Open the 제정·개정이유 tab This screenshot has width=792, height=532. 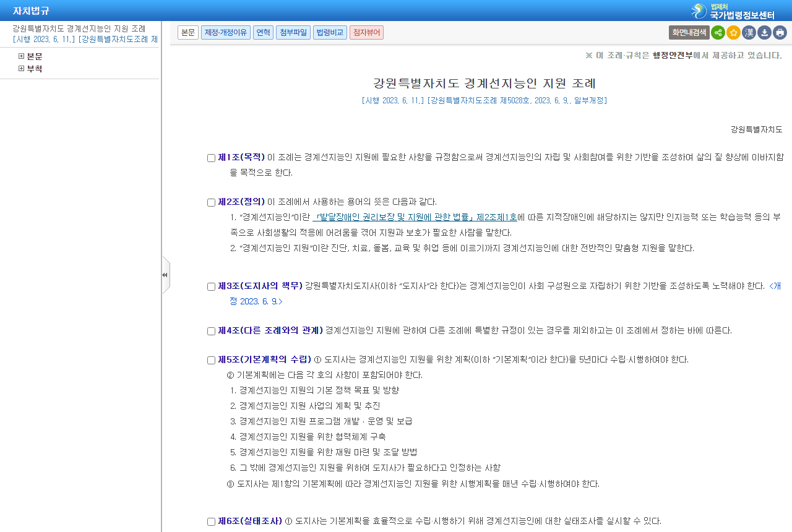[x=226, y=33]
